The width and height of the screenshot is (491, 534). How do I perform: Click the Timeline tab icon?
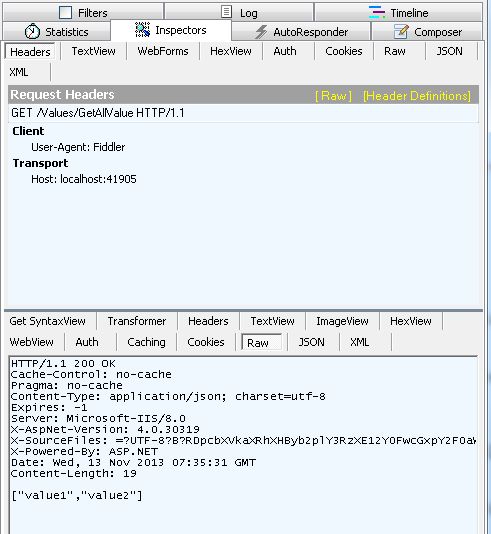[x=377, y=12]
